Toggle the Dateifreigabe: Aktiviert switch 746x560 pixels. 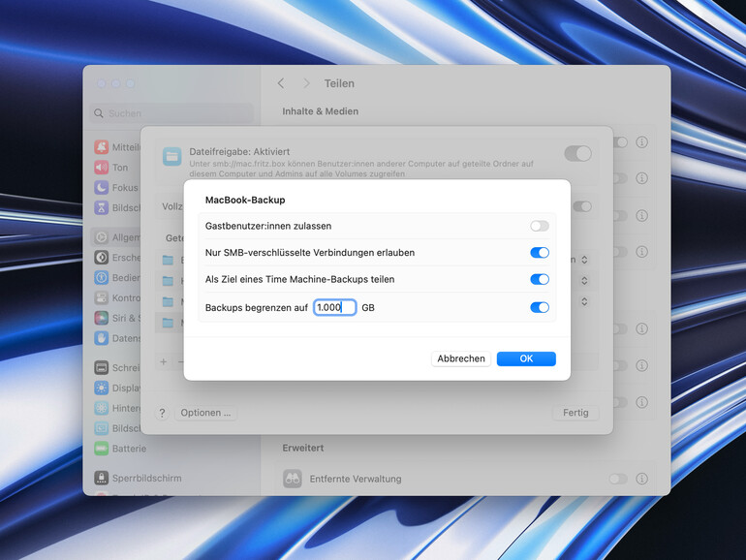tap(578, 154)
